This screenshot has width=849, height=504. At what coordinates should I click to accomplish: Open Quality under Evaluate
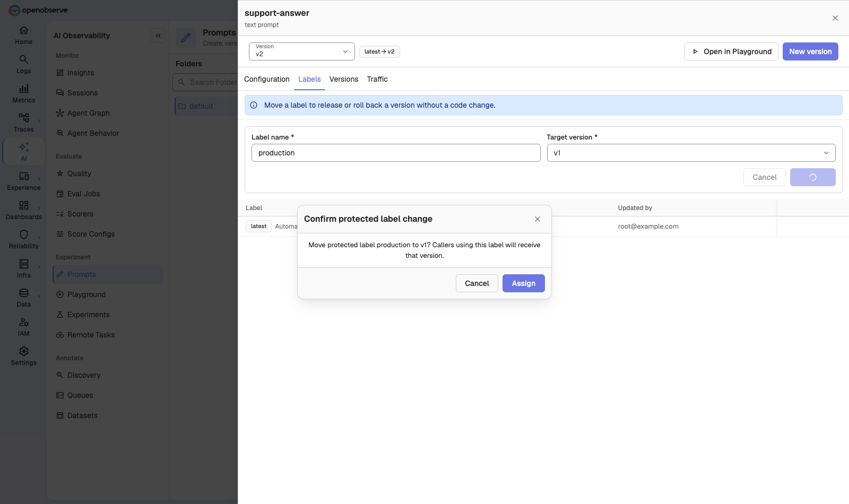(108, 173)
